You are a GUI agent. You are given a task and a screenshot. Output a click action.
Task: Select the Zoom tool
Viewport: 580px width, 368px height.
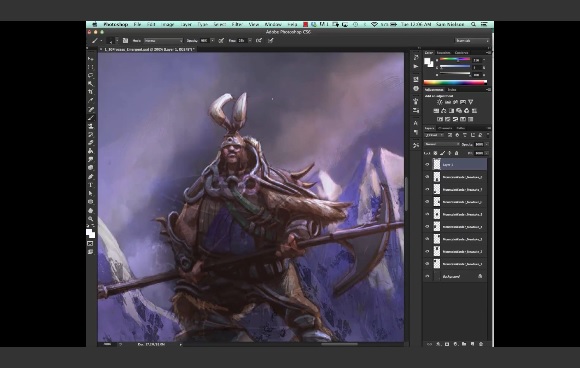pyautogui.click(x=90, y=219)
